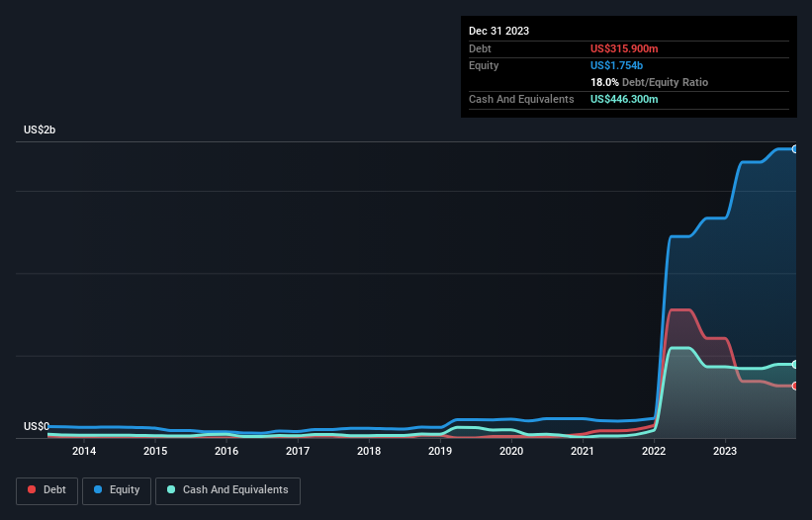Toggle Cash And Equivalents legend button
The image size is (812, 520).
click(227, 490)
